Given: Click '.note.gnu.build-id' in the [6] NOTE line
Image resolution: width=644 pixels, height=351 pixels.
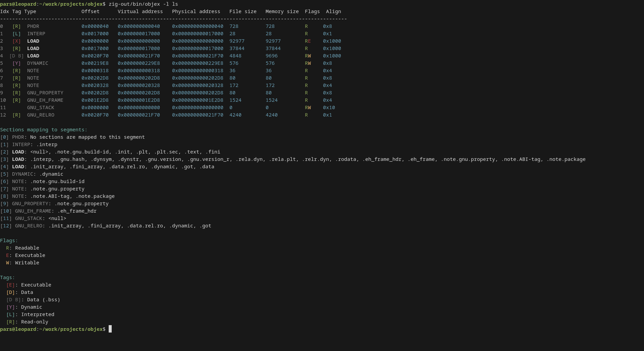Looking at the screenshot, I should [57, 181].
